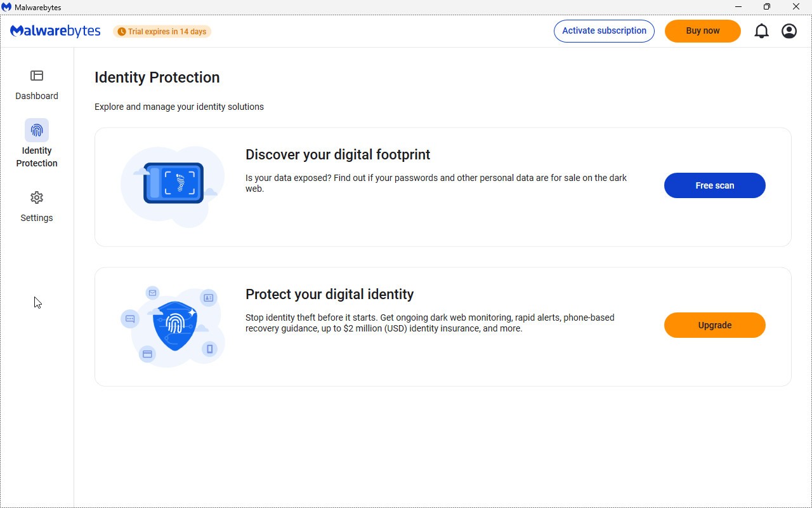Hit the Upgrade button
The height and width of the screenshot is (508, 812).
(714, 325)
